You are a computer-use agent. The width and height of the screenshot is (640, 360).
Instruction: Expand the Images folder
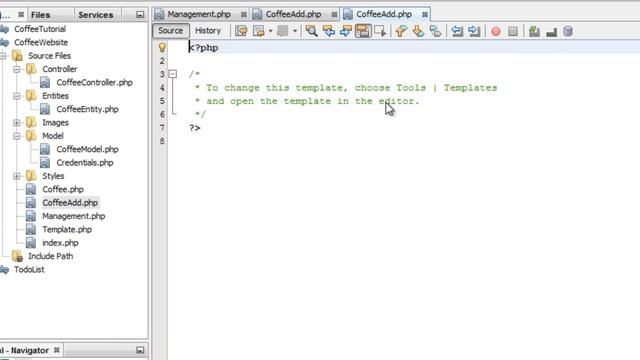[x=16, y=122]
